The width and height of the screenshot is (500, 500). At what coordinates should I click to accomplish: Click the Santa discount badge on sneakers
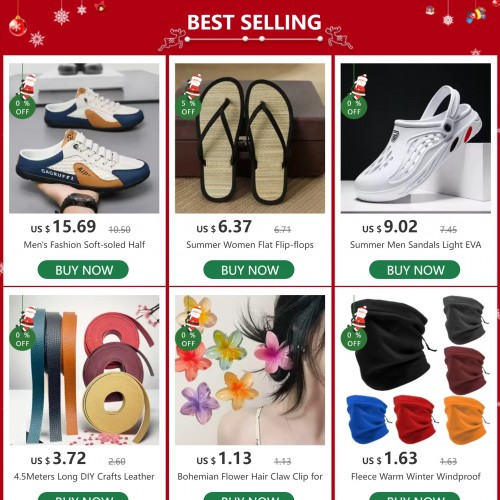pos(23,96)
